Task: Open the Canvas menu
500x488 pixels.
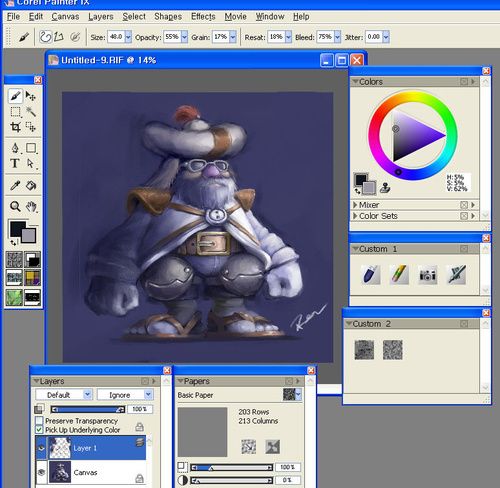Action: [65, 16]
